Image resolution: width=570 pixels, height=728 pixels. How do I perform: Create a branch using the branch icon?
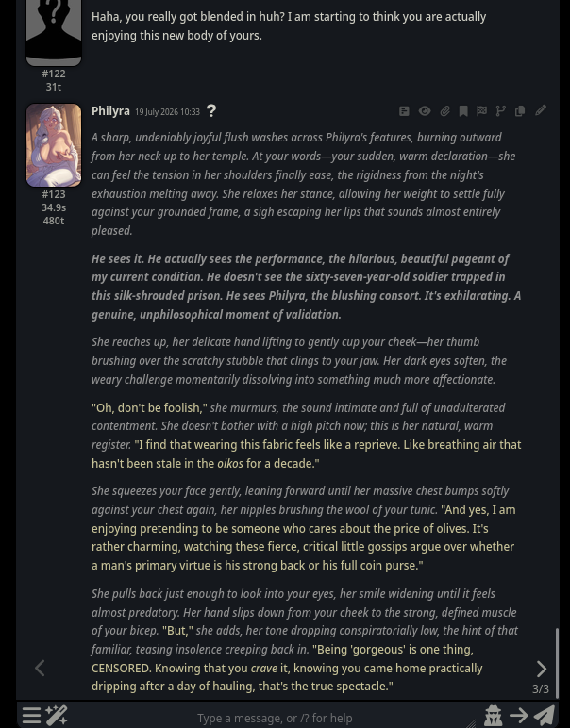[x=500, y=111]
